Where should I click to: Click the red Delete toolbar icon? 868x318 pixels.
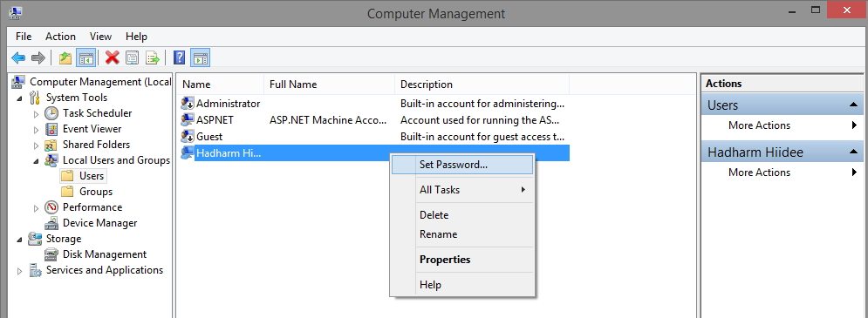113,58
